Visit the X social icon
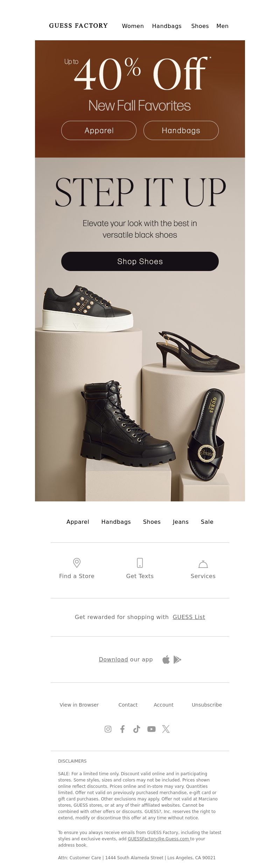 tap(166, 729)
